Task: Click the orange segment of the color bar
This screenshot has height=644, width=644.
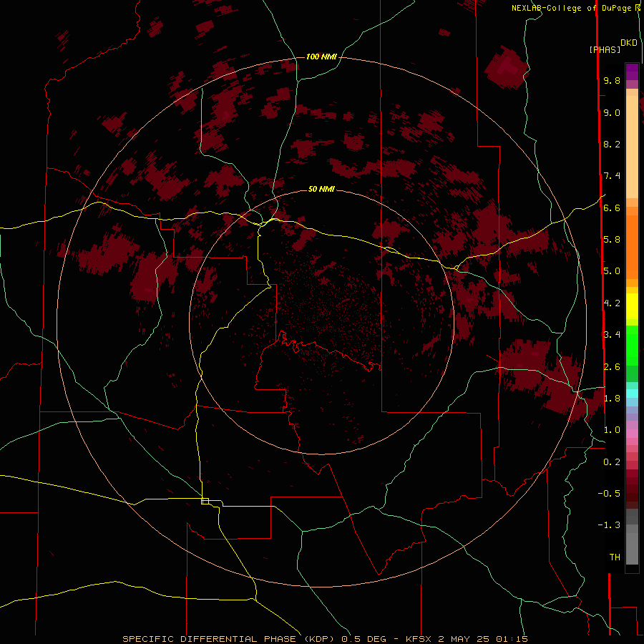Action: pos(632,247)
